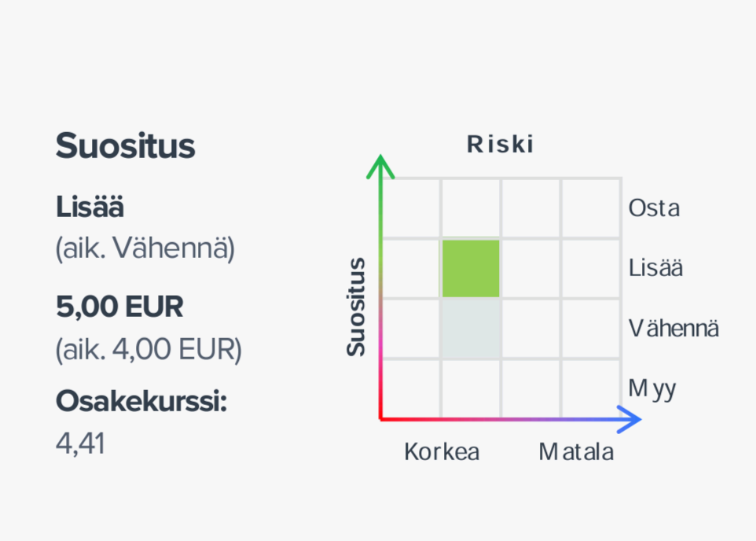Screen dimensions: 756x541
Task: Click the red origin corner of the axes
Action: [x=383, y=418]
